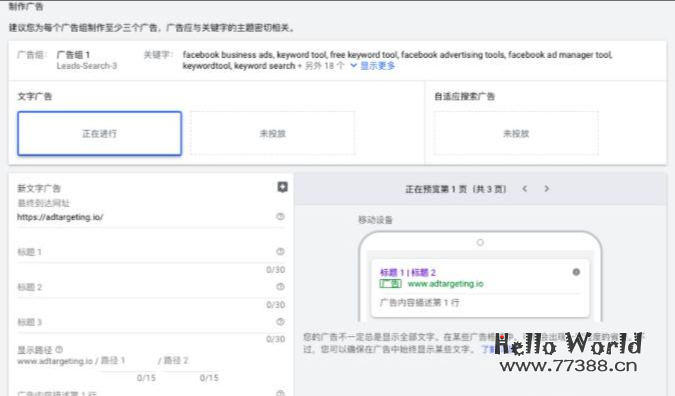Expand 显示更多 to show more keywords
The height and width of the screenshot is (396, 675).
coord(373,66)
